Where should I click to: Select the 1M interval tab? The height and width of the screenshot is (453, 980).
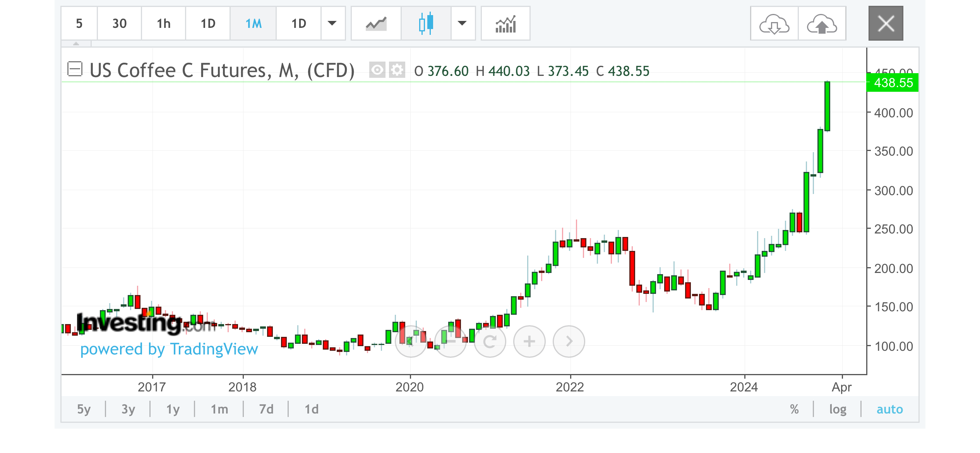click(x=254, y=24)
